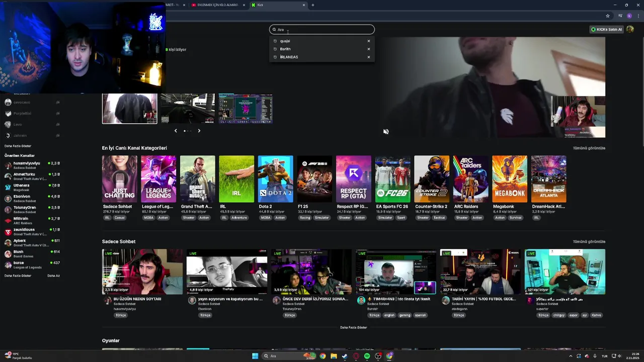Open Ebonivon in recommended channels
Viewport: 644px width, 362px height.
click(x=32, y=199)
